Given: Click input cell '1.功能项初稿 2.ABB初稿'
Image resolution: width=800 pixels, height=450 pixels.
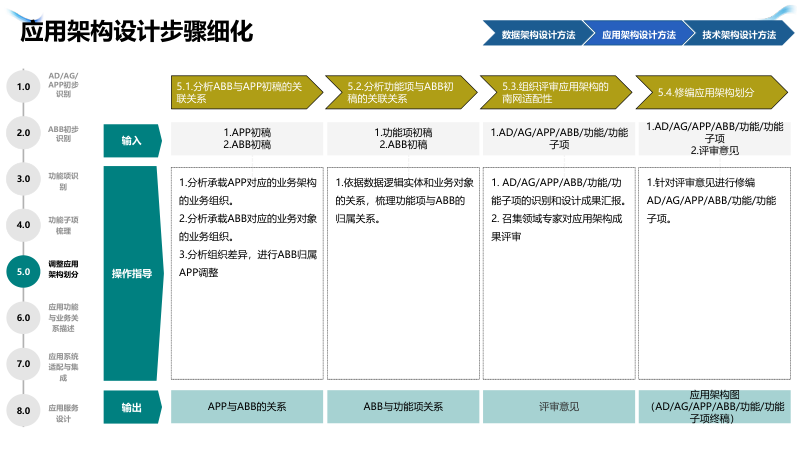Looking at the screenshot, I should click(403, 139).
